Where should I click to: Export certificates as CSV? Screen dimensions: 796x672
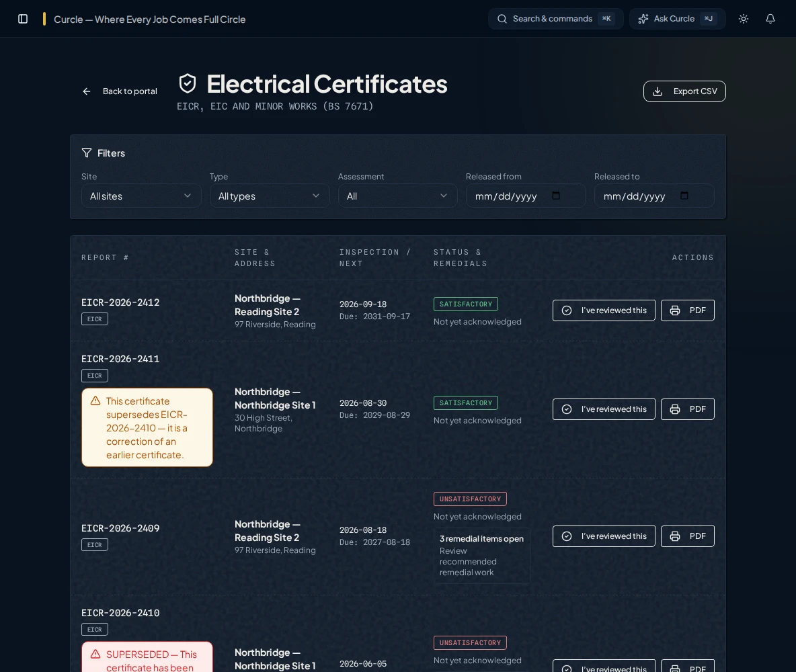coord(684,91)
